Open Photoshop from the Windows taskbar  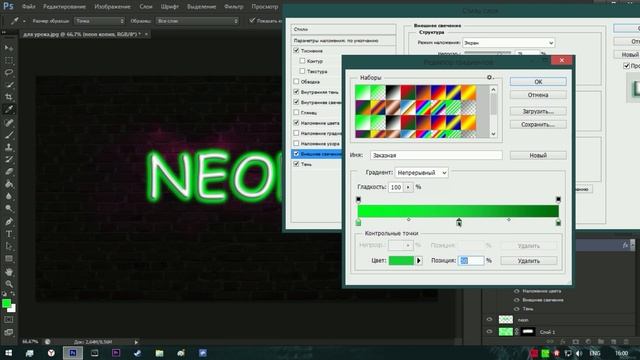tap(73, 353)
